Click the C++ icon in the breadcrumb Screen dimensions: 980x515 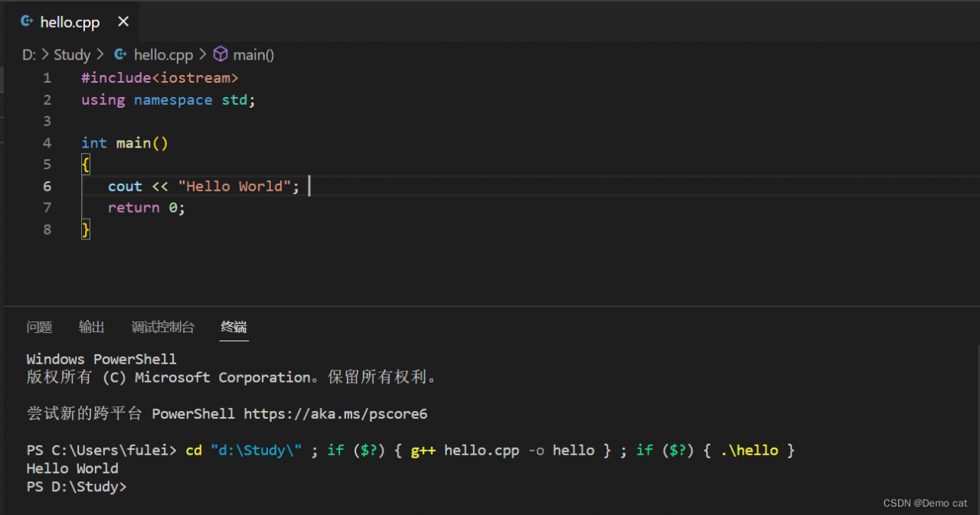120,54
